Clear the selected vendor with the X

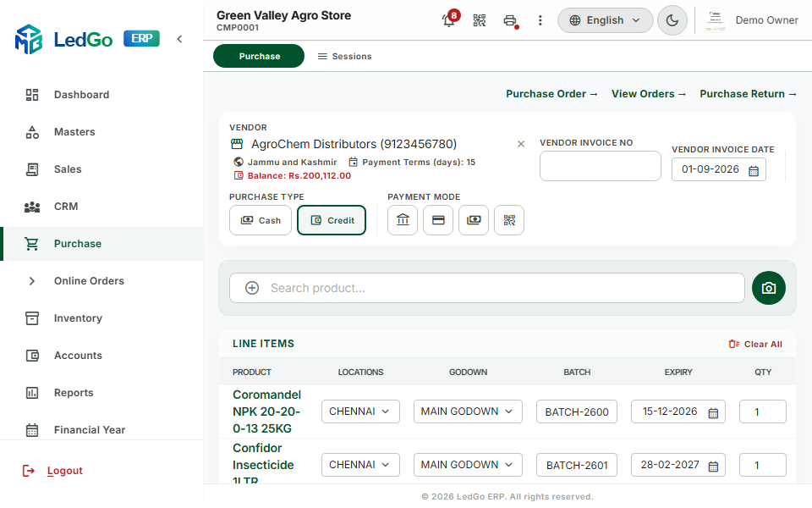521,144
